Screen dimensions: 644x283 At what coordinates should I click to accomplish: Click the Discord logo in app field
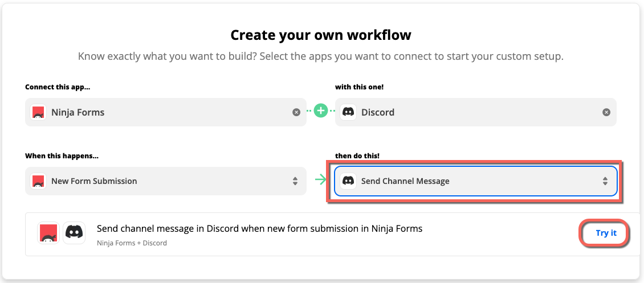(x=348, y=112)
